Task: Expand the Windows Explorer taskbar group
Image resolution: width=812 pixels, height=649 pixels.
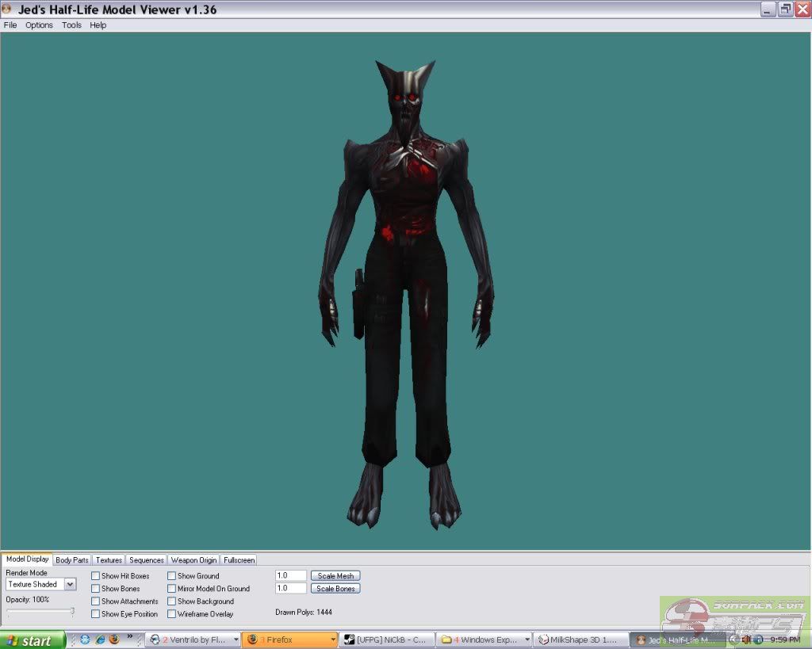Action: 527,639
